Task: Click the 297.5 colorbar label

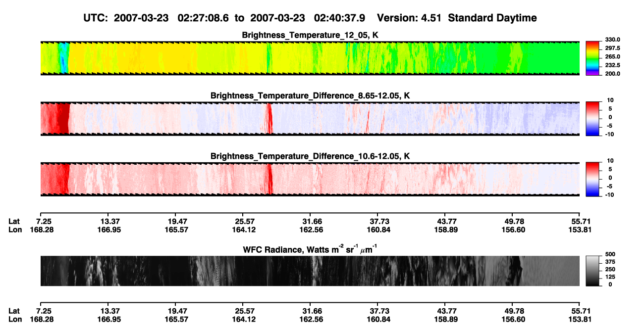Action: pos(612,48)
